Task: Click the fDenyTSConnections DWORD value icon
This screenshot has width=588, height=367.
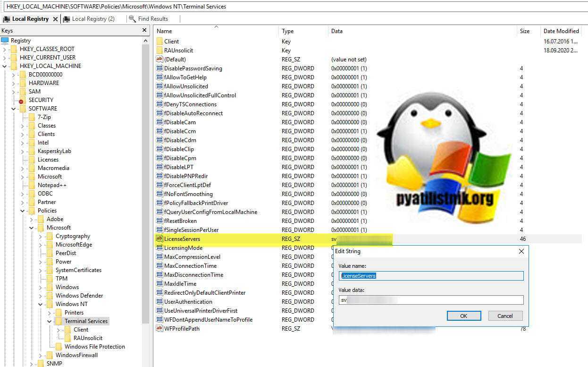Action: (x=160, y=104)
